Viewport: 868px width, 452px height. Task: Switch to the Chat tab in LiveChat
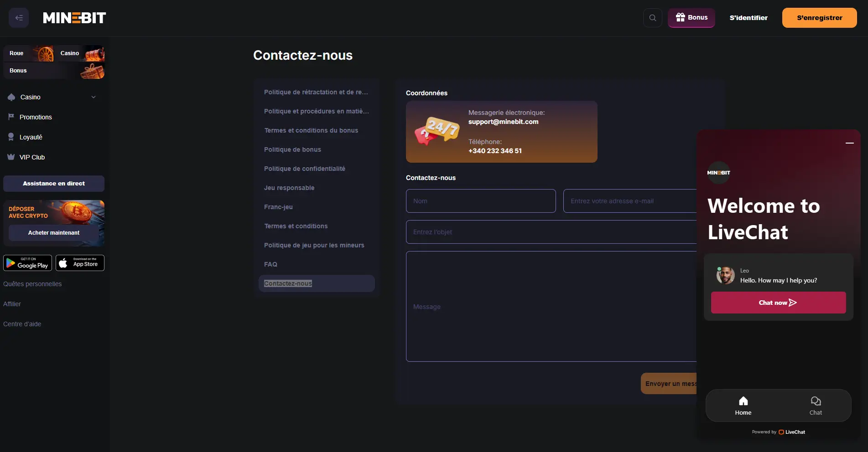point(815,405)
